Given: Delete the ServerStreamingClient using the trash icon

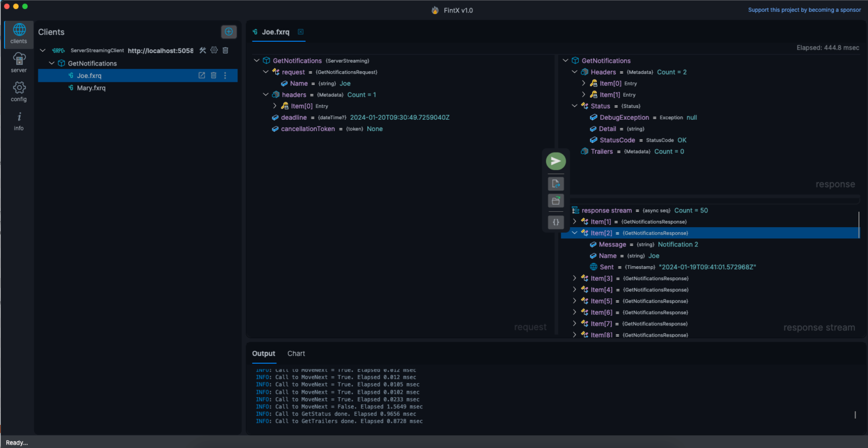Looking at the screenshot, I should pos(225,50).
